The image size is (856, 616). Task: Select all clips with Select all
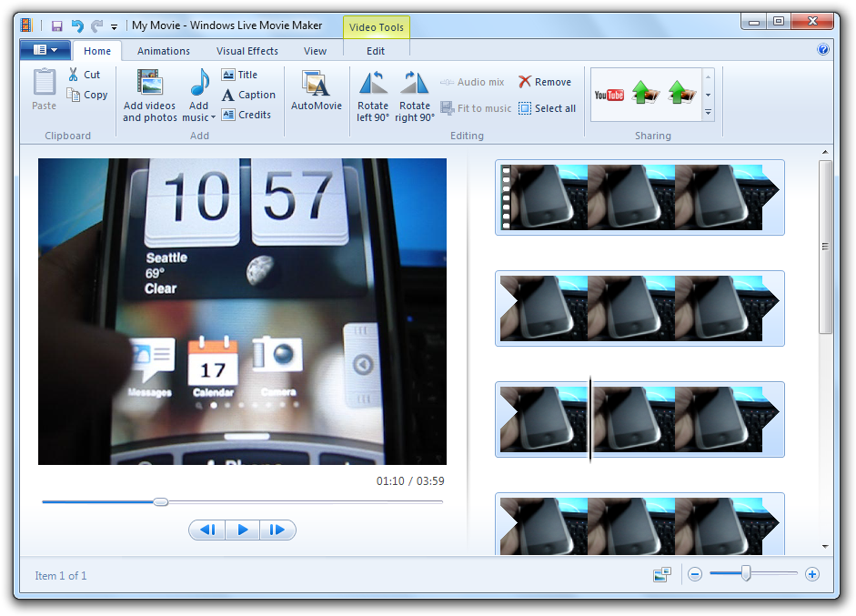pos(547,108)
